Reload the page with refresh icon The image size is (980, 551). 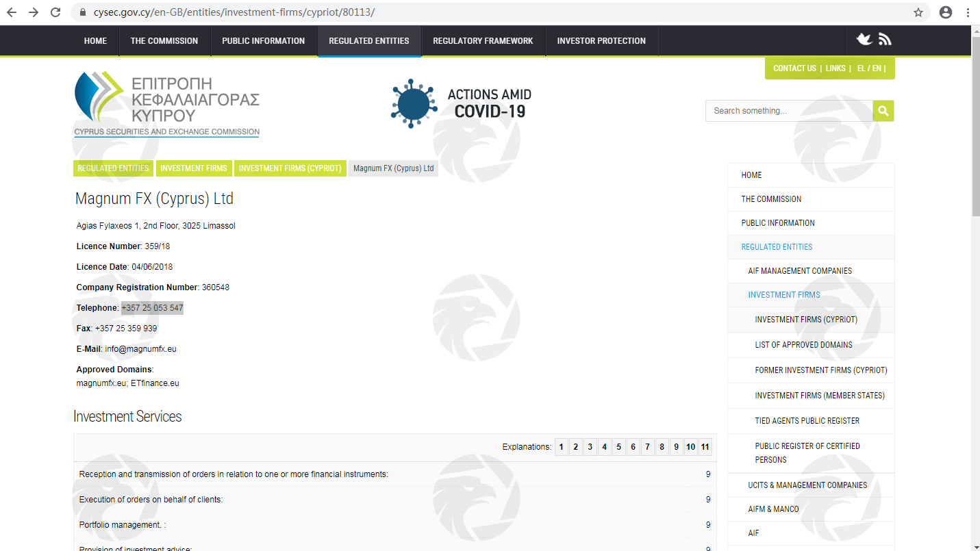[x=55, y=12]
